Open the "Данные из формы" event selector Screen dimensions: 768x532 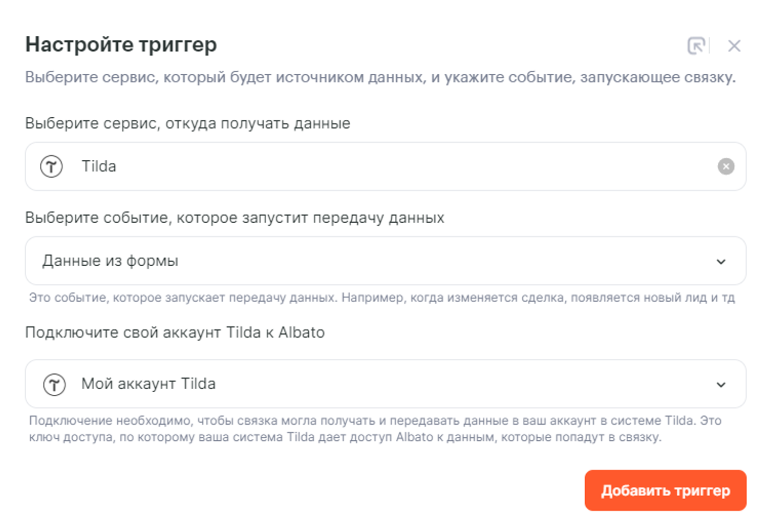pos(110,261)
